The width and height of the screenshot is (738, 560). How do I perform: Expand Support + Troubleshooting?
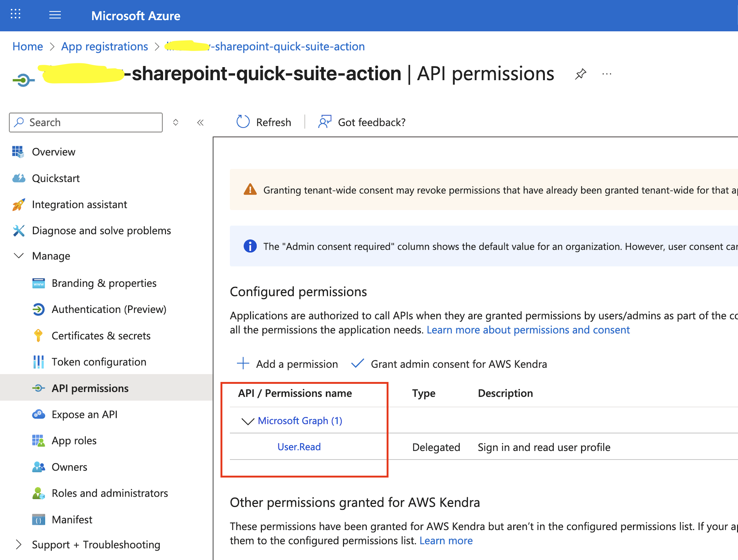coord(18,544)
